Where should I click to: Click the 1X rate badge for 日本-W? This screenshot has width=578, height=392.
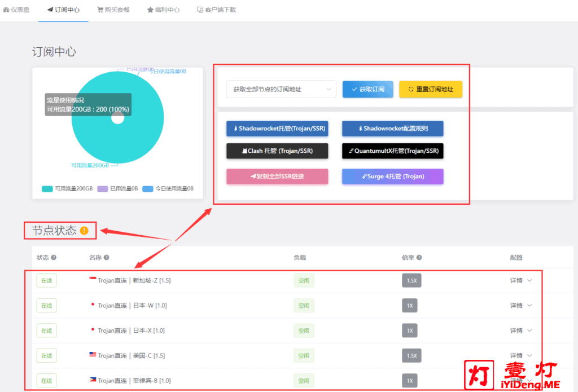click(410, 305)
